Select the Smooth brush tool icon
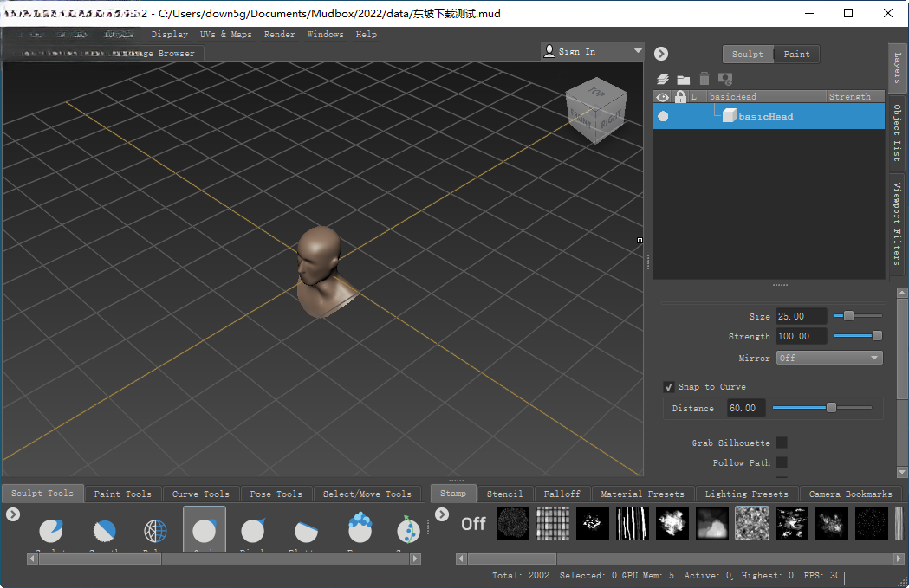The width and height of the screenshot is (909, 588). click(x=105, y=531)
